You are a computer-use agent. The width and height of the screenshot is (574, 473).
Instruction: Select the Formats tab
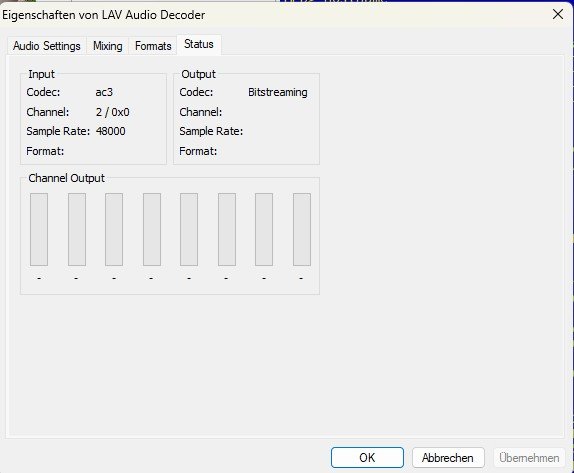tap(153, 46)
